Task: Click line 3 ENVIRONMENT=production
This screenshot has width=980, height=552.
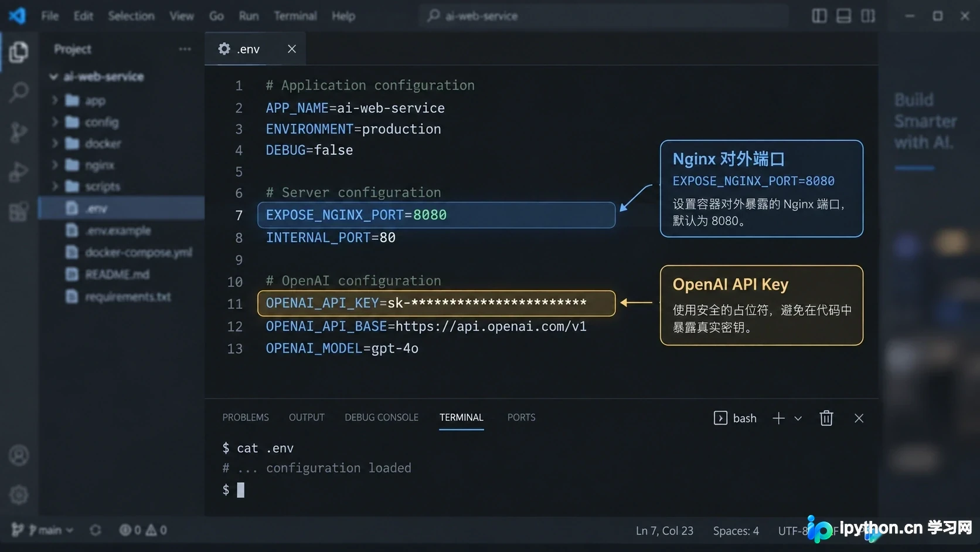Action: (353, 129)
